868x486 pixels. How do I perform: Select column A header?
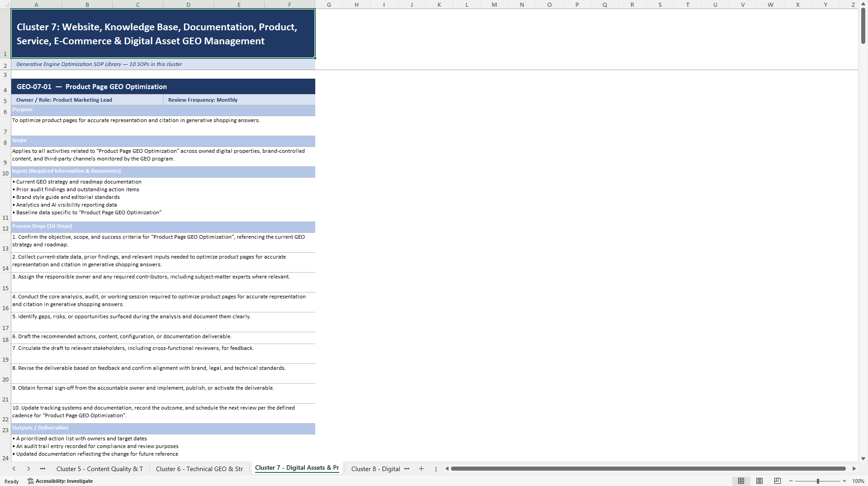click(x=36, y=5)
